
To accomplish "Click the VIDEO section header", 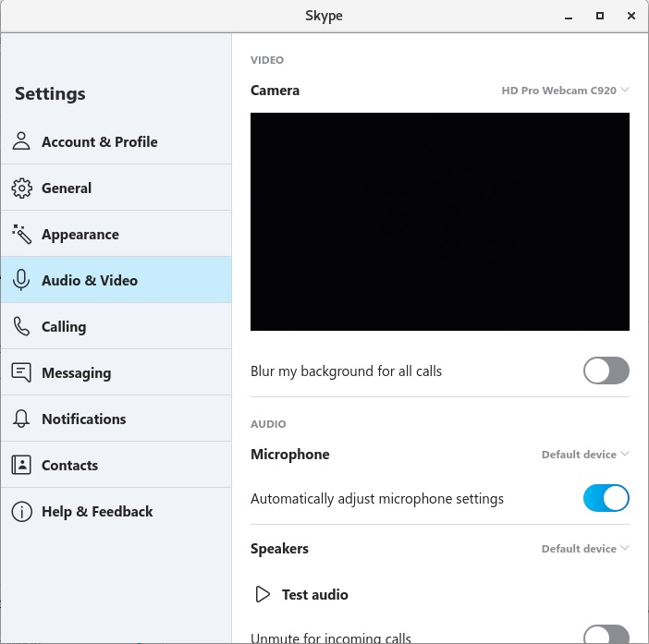I will [x=267, y=60].
